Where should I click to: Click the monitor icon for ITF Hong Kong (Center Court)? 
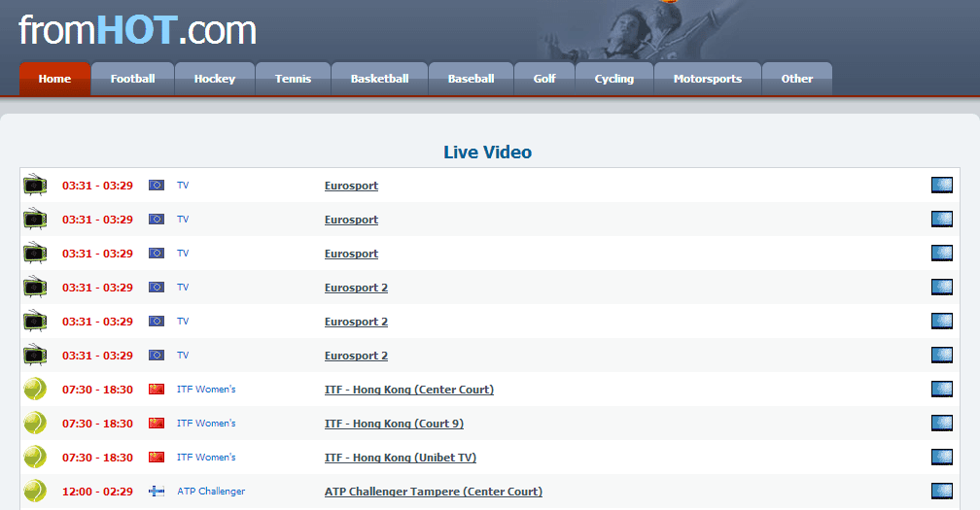941,390
